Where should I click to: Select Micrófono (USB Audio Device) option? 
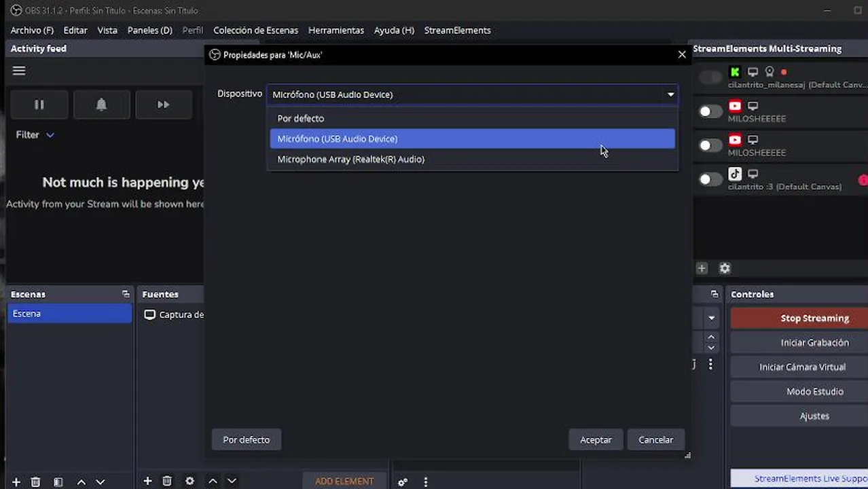click(x=473, y=139)
